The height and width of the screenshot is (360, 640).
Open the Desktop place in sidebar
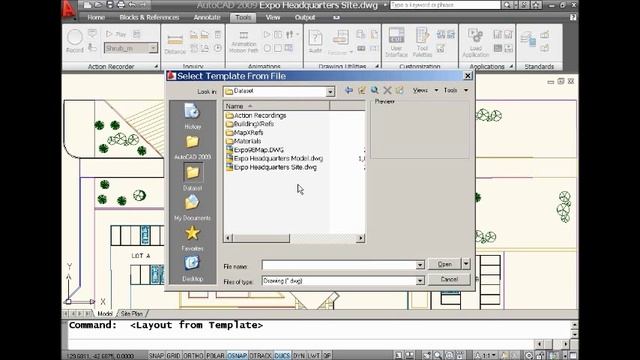point(192,269)
